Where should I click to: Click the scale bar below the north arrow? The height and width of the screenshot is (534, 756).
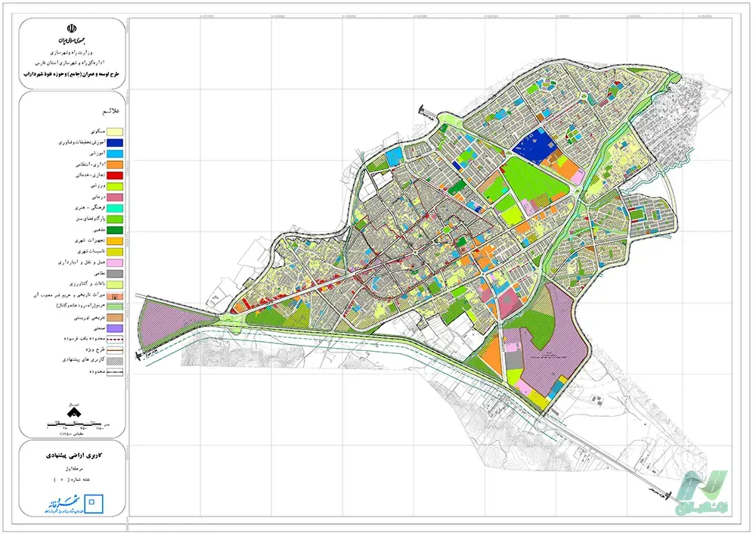tap(74, 424)
